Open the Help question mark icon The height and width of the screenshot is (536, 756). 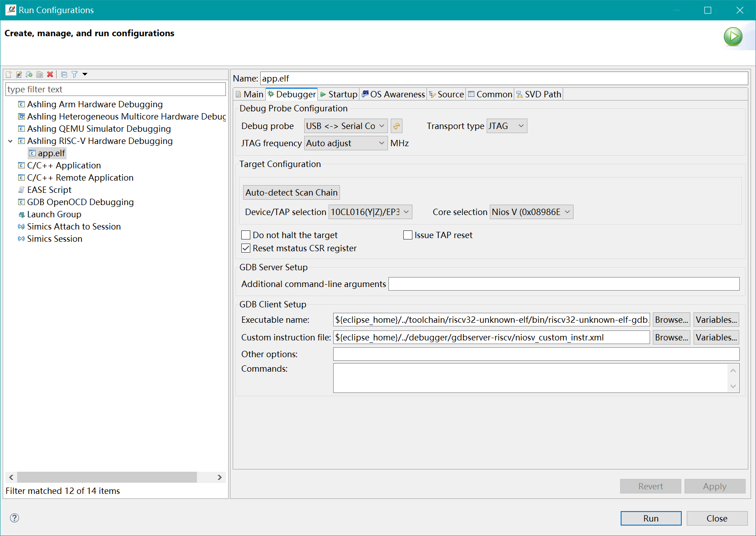tap(14, 518)
